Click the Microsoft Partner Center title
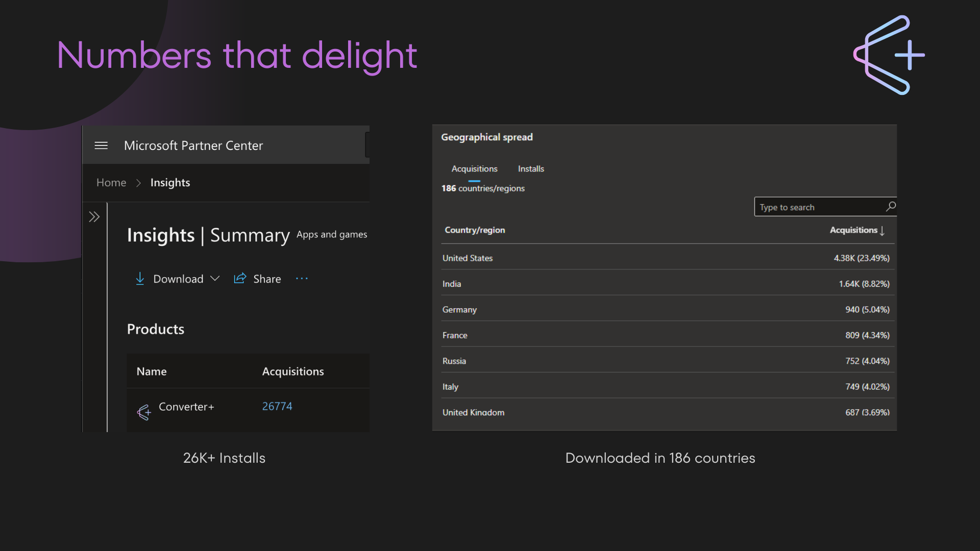980x551 pixels. [x=193, y=146]
